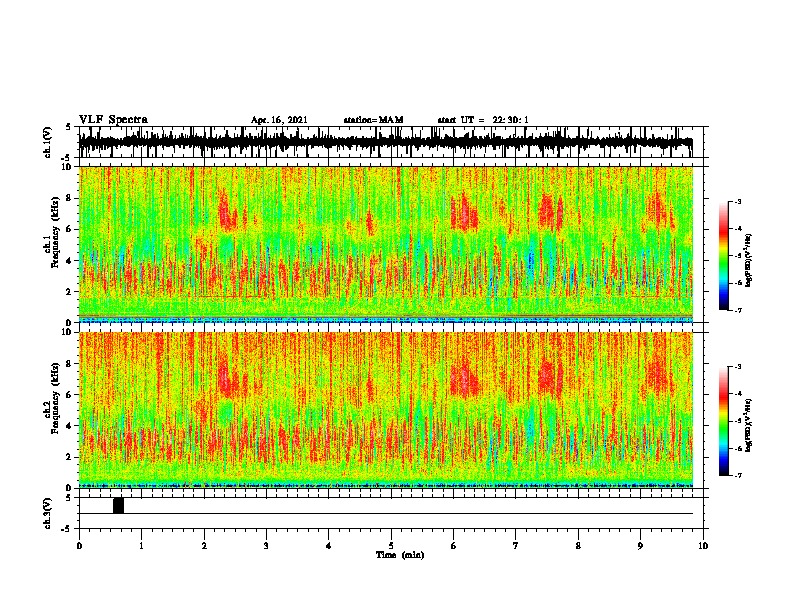Click time axis tick label '0'

pyautogui.click(x=79, y=546)
